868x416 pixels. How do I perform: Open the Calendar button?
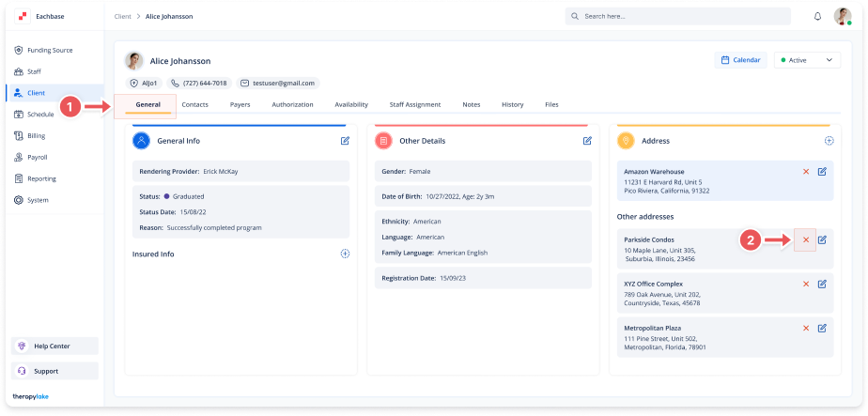pyautogui.click(x=740, y=60)
